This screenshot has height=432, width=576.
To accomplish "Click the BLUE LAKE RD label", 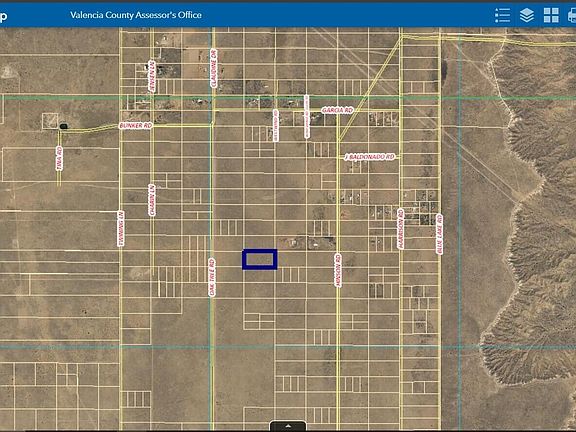I will pyautogui.click(x=439, y=234).
